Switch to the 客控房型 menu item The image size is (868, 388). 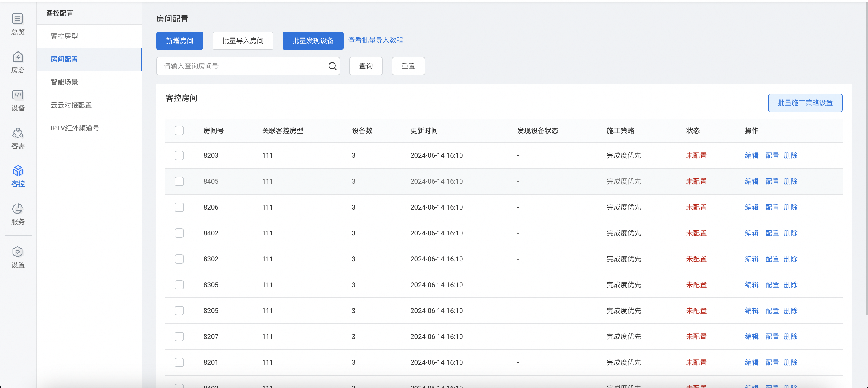[x=64, y=36]
